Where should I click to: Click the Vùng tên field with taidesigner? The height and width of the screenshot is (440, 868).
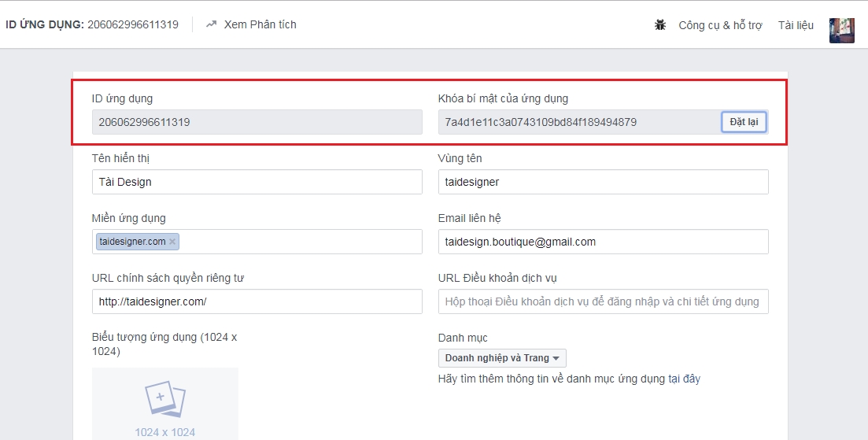603,182
